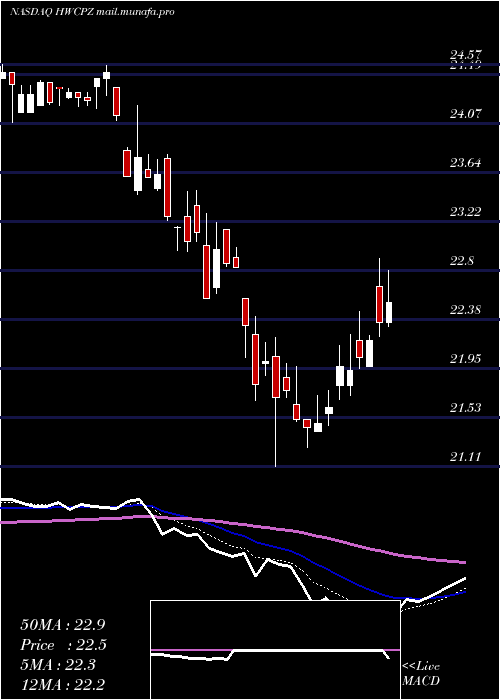
Task: Click the 50MA : 22.9 readout
Action: [x=62, y=625]
